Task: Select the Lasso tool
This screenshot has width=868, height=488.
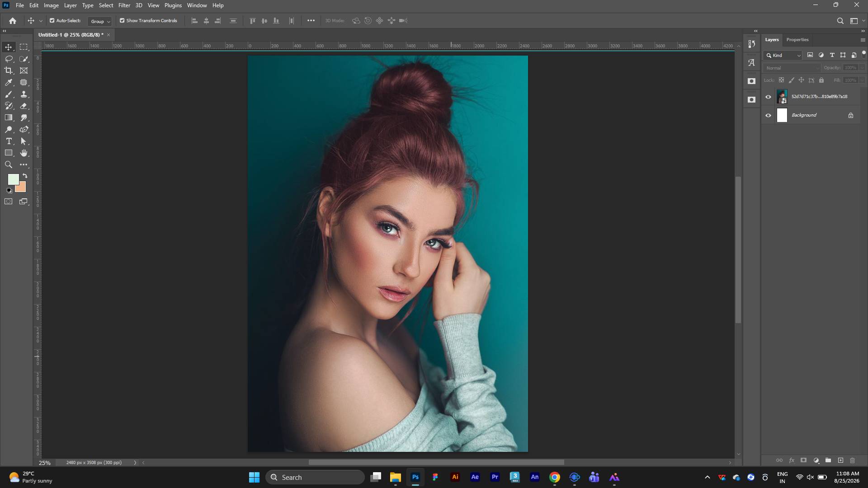Action: [x=9, y=59]
